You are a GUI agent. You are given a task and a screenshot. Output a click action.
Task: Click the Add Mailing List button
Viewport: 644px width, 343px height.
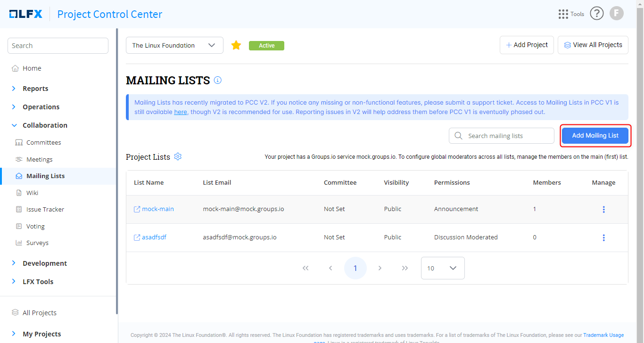pos(595,136)
